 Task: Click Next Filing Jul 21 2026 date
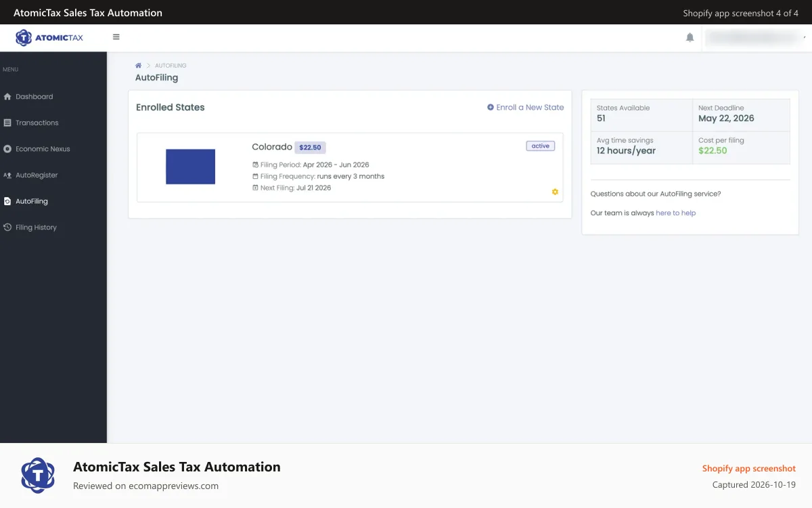[313, 188]
